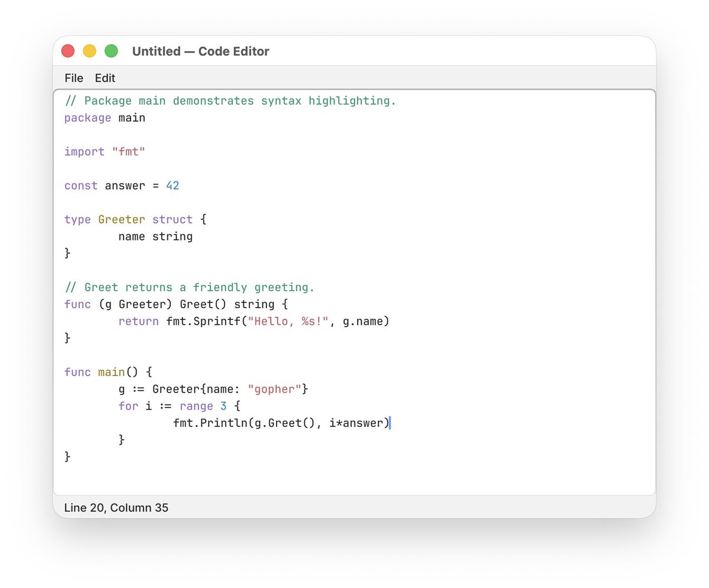Close the Code Editor window

[x=68, y=51]
